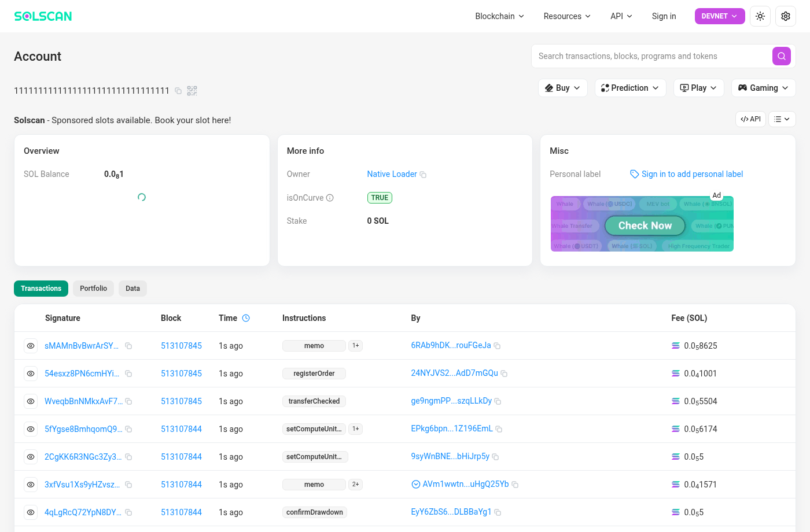Expand the Blockchain menu
This screenshot has width=810, height=532.
tap(499, 16)
